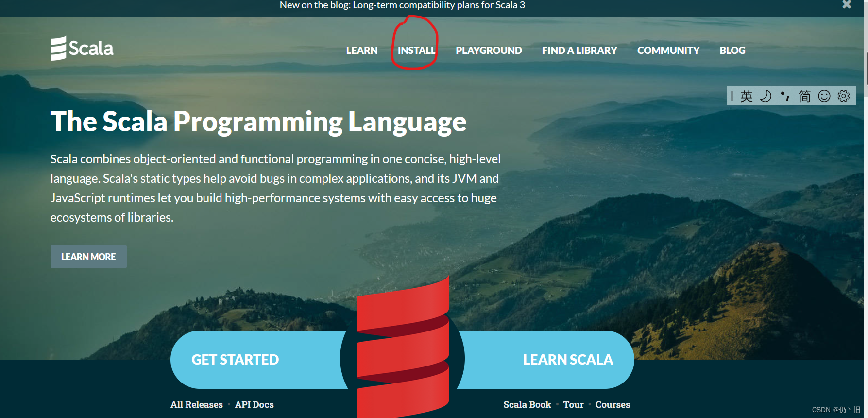Select FIND A LIBRARY in navigation
The width and height of the screenshot is (868, 418).
[x=579, y=51]
